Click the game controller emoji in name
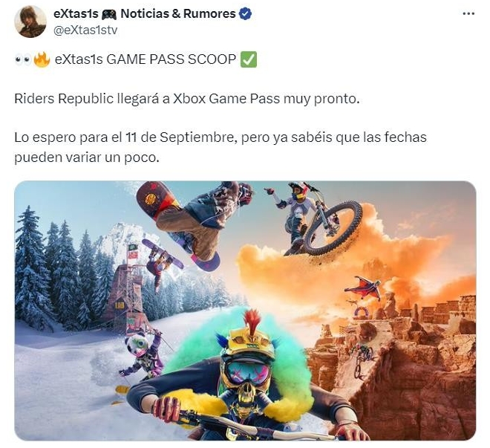This screenshot has width=490, height=448. point(109,14)
